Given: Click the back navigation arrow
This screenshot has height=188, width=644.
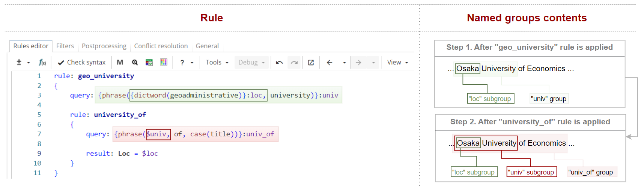Looking at the screenshot, I should pyautogui.click(x=330, y=63).
